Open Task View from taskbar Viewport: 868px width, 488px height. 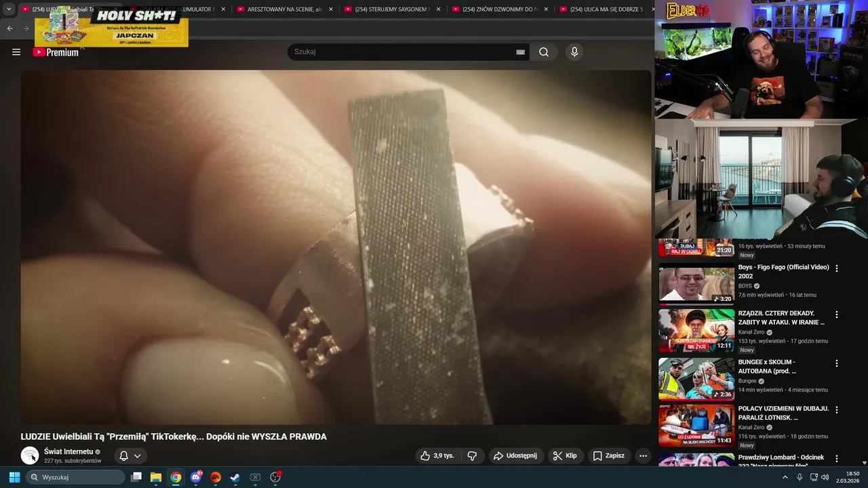tap(136, 477)
